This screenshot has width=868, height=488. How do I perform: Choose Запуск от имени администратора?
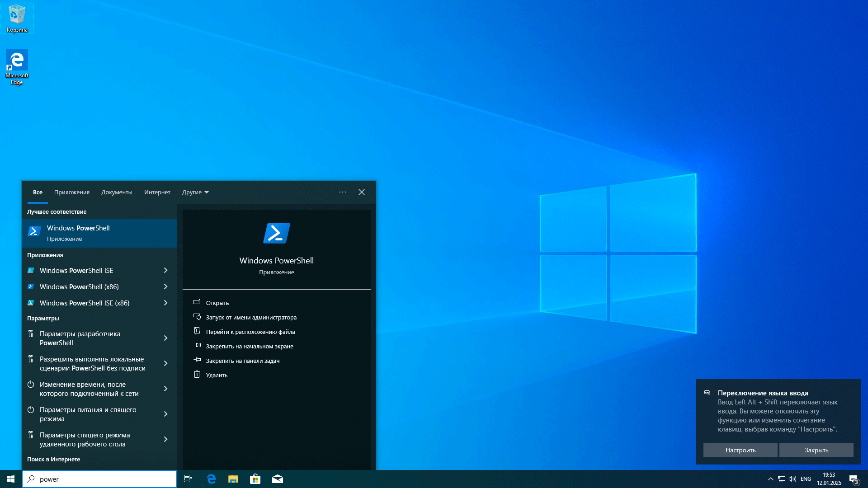point(251,317)
